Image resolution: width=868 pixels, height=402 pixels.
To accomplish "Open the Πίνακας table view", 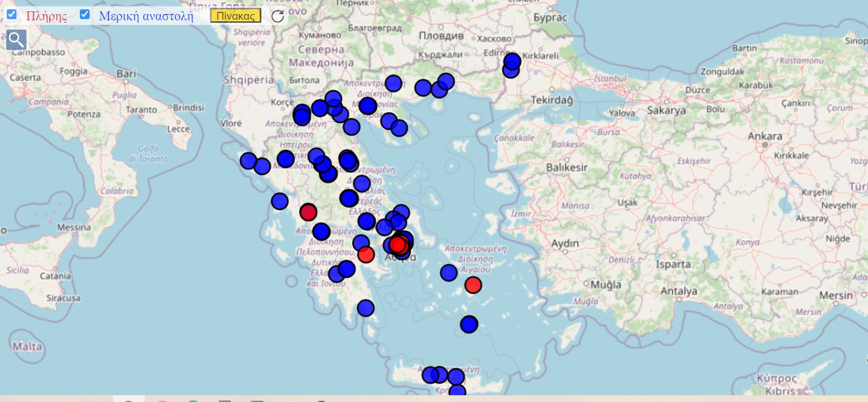I will pyautogui.click(x=235, y=16).
